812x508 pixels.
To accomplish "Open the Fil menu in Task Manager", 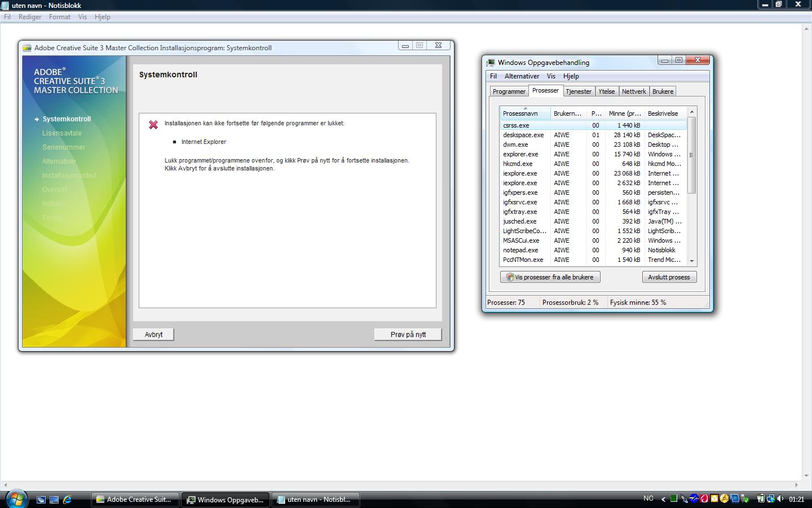I will tap(493, 76).
